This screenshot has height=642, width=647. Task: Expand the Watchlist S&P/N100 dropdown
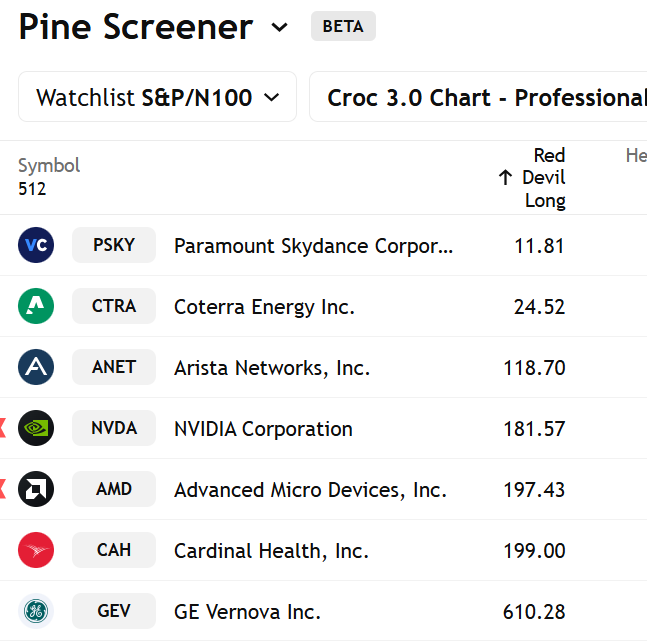coord(157,97)
